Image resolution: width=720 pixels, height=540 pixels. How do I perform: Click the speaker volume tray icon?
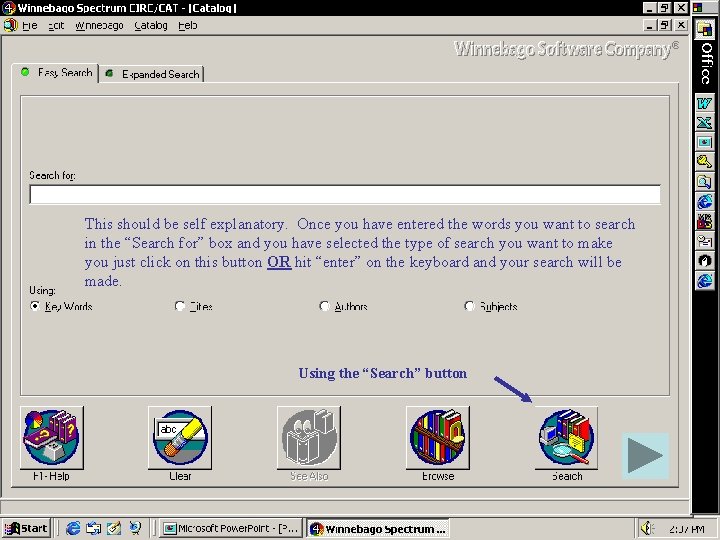[x=647, y=528]
